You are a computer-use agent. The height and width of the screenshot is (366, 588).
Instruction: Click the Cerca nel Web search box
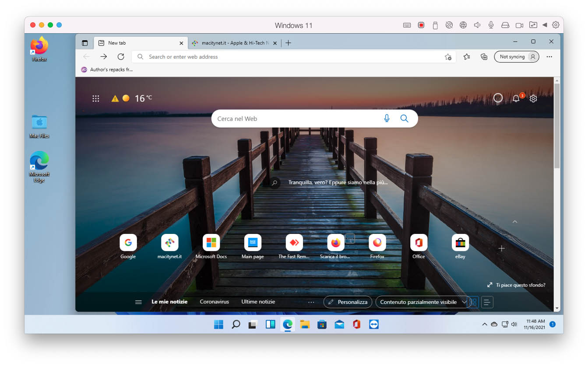(x=314, y=119)
